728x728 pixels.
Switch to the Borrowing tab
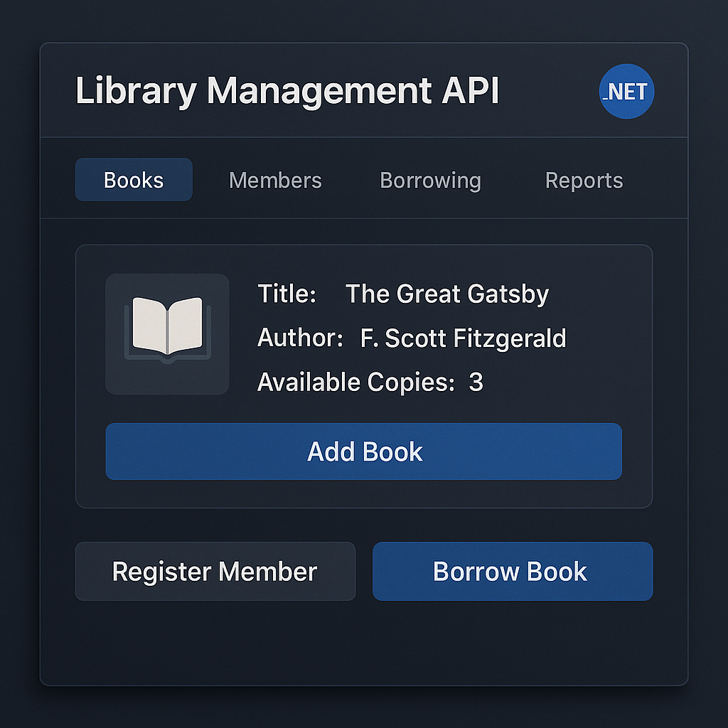(x=430, y=180)
